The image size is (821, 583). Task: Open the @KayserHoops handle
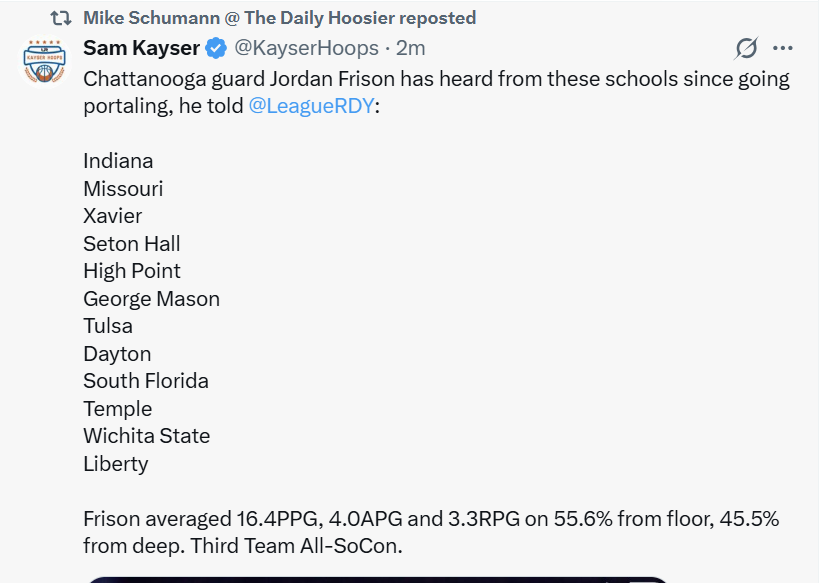tap(306, 48)
